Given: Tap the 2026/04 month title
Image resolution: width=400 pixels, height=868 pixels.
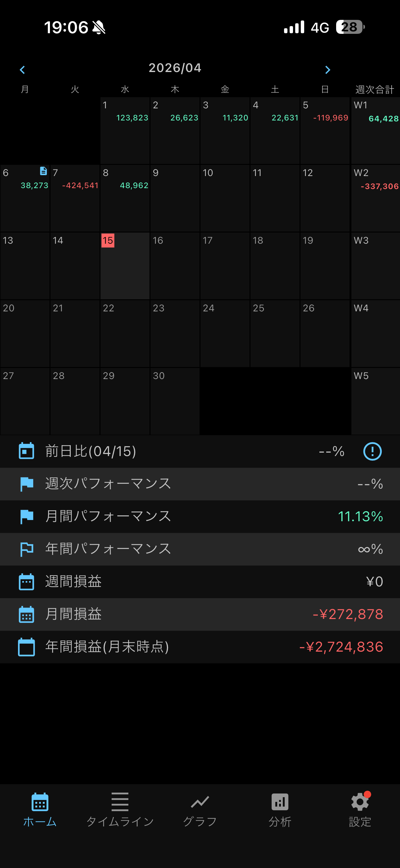Looking at the screenshot, I should pos(175,68).
